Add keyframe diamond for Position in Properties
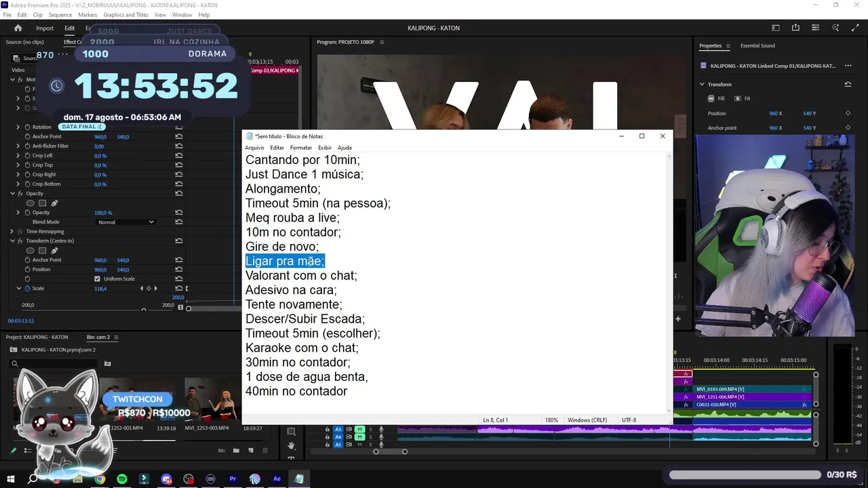This screenshot has height=488, width=868. tap(848, 113)
